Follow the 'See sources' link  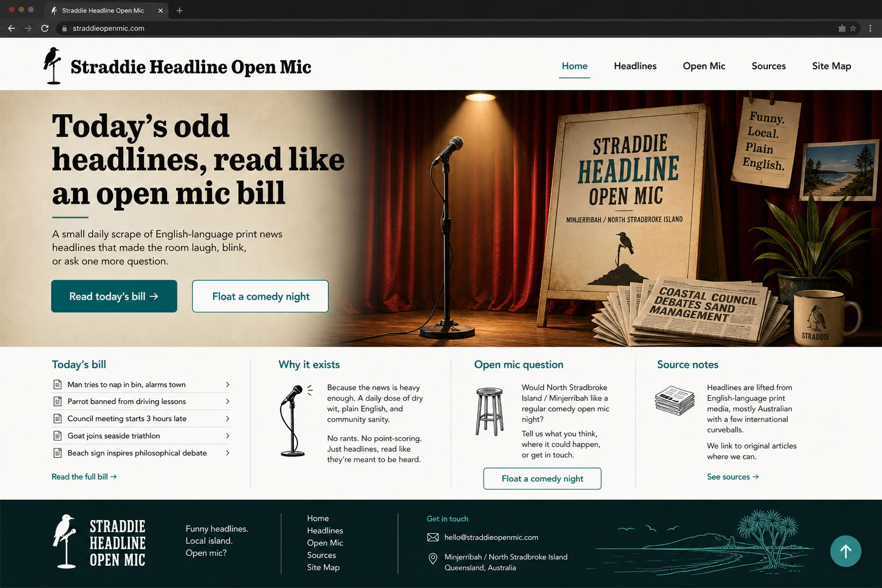pyautogui.click(x=733, y=477)
